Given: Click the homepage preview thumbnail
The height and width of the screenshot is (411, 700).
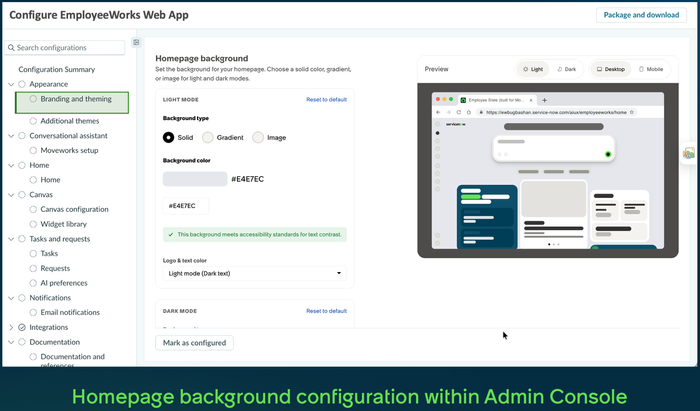Looking at the screenshot, I should [x=548, y=170].
